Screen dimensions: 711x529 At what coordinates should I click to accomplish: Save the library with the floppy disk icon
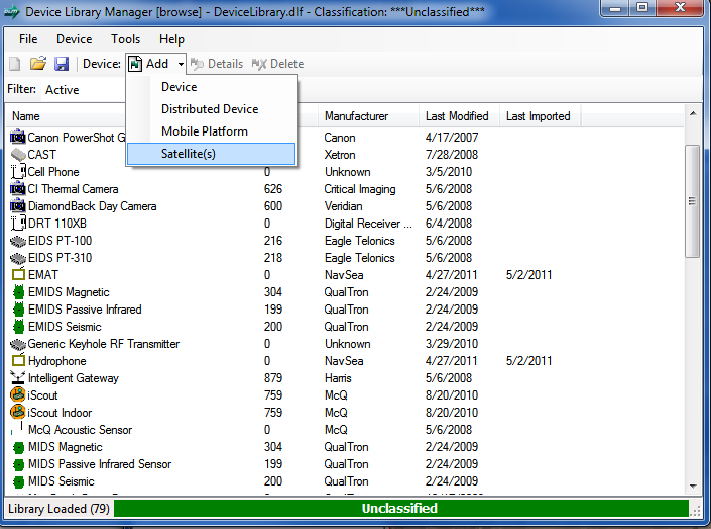[x=61, y=64]
